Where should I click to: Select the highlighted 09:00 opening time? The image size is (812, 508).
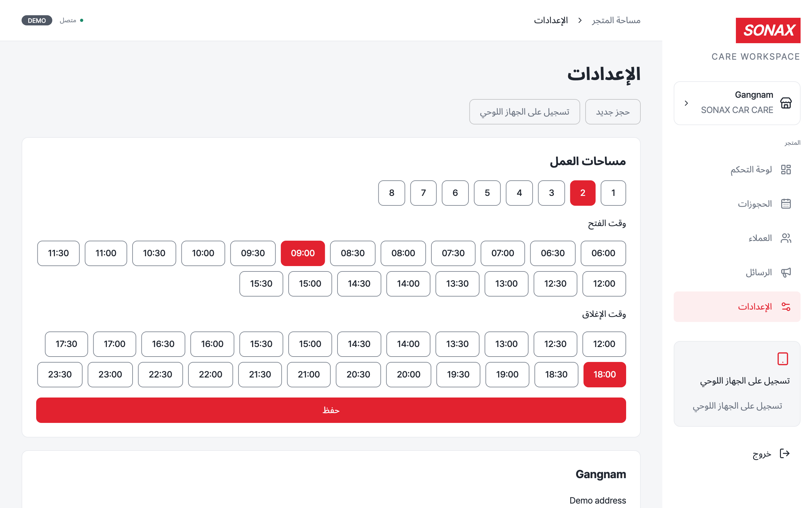click(x=303, y=253)
